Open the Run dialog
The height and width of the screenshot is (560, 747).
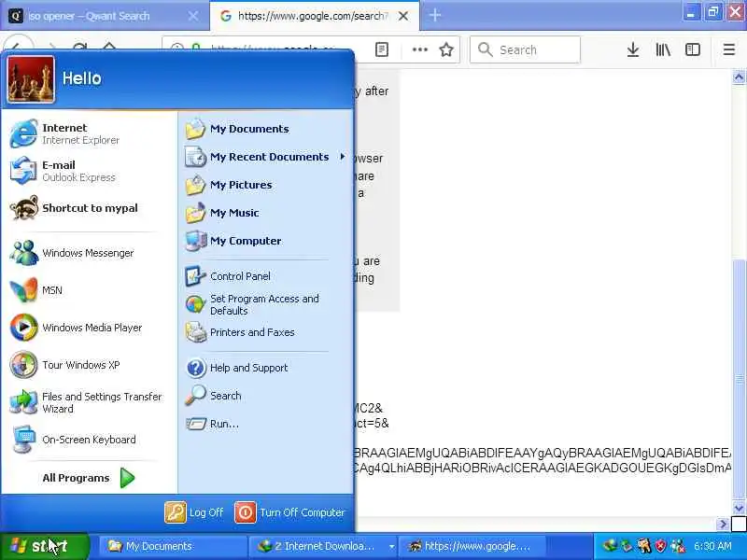[x=213, y=424]
